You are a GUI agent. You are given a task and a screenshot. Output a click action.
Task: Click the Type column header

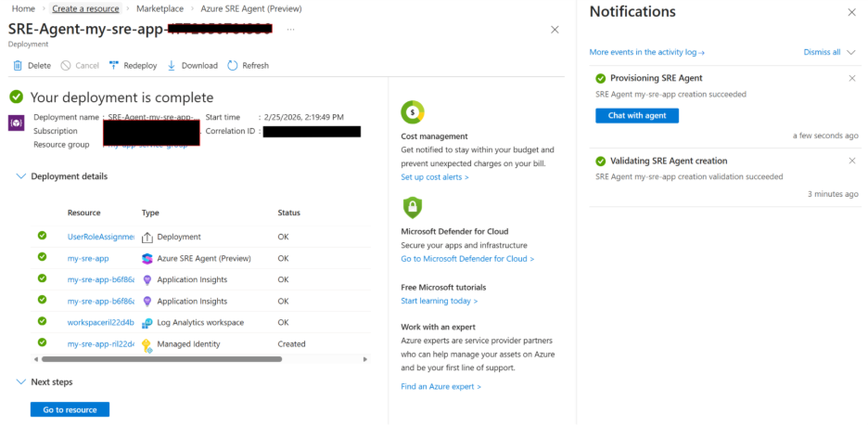click(150, 213)
